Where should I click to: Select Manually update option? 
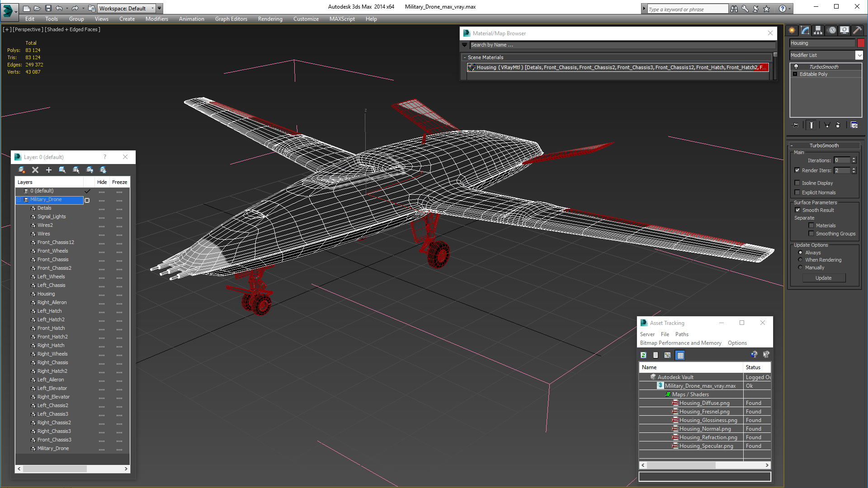click(801, 267)
